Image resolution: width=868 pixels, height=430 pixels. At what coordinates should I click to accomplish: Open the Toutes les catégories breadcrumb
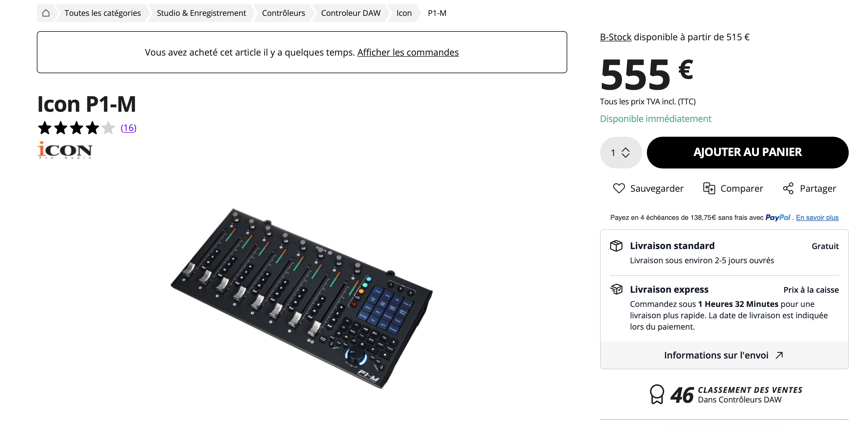[102, 13]
